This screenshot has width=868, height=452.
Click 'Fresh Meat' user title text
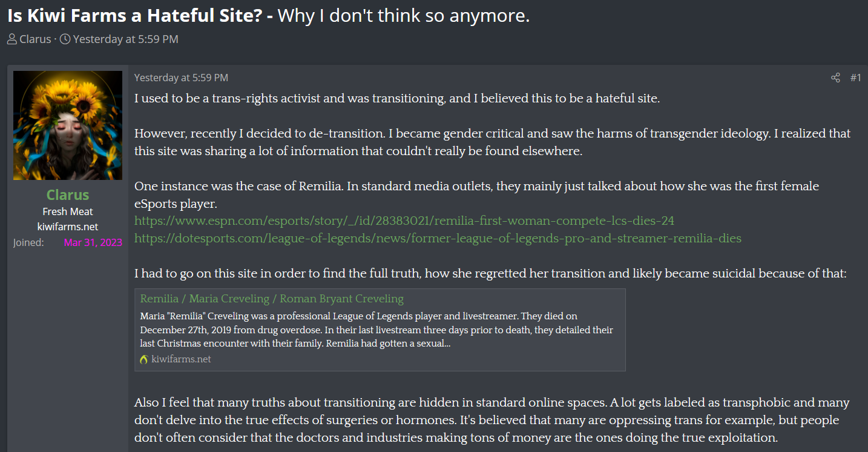tap(68, 211)
